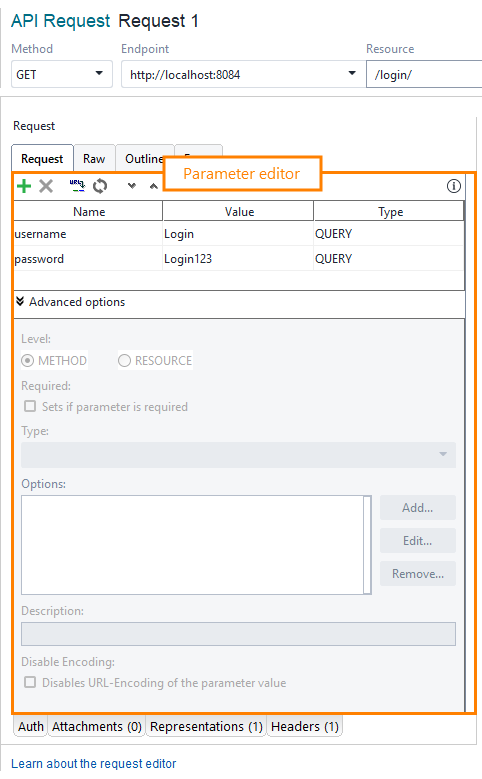Move parameter up with the up arrow icon
This screenshot has height=779, width=482.
pos(154,186)
